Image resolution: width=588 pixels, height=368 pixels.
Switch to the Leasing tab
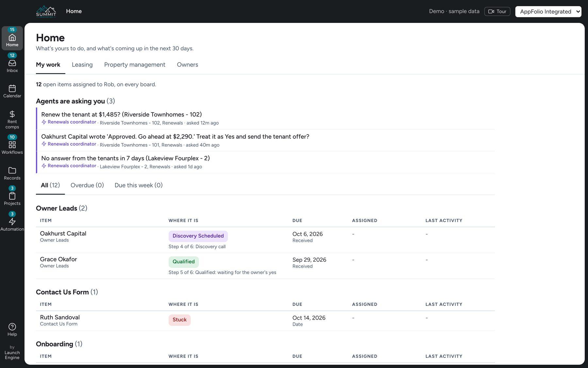[x=82, y=65]
